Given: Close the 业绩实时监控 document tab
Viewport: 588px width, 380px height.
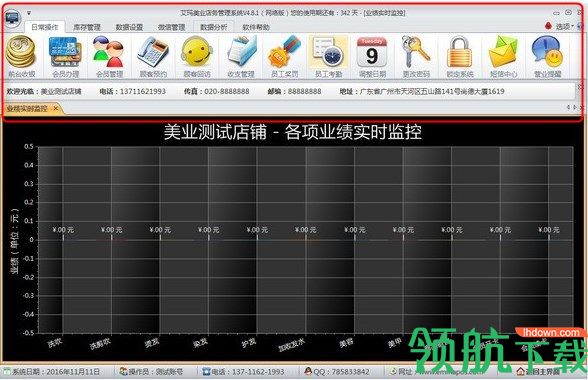Looking at the screenshot, I should [56, 108].
